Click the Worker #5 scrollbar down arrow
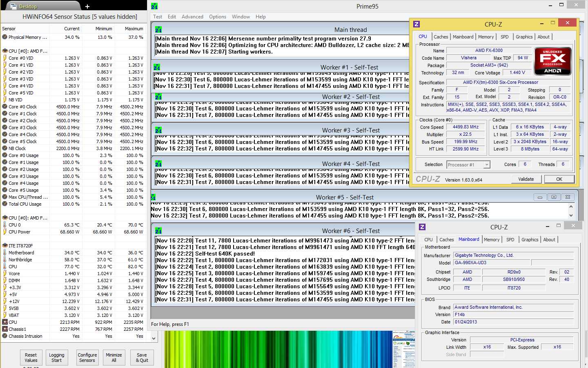Screen dimensions: 588x368 (x=571, y=215)
